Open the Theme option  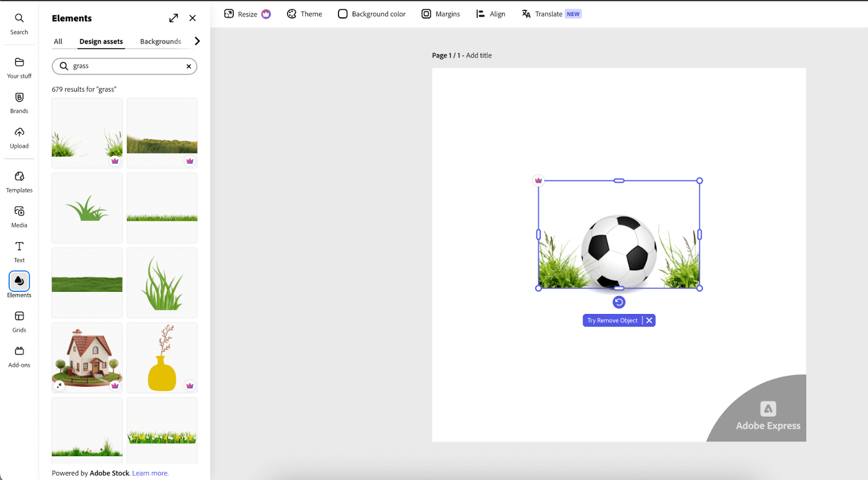click(x=304, y=14)
